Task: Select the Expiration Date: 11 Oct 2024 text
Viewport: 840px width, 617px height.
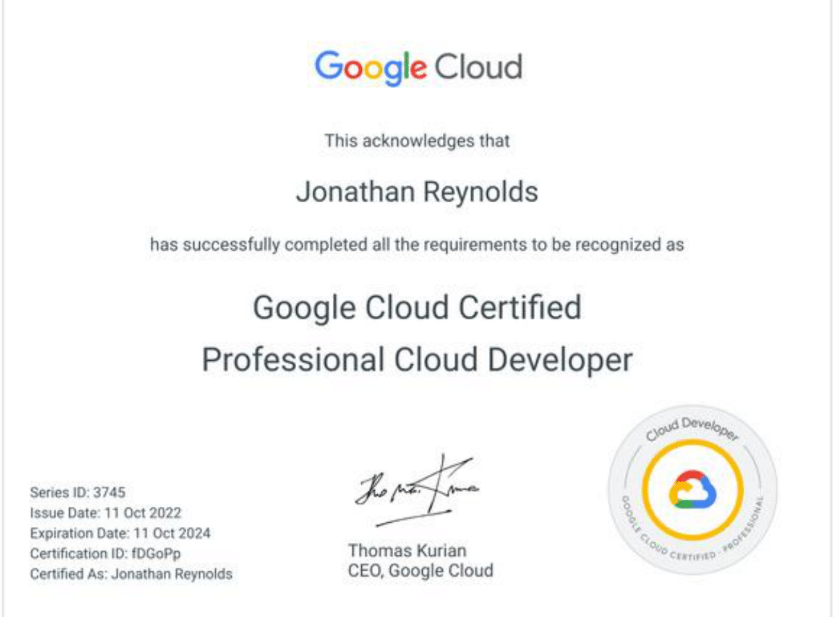Action: click(x=120, y=533)
